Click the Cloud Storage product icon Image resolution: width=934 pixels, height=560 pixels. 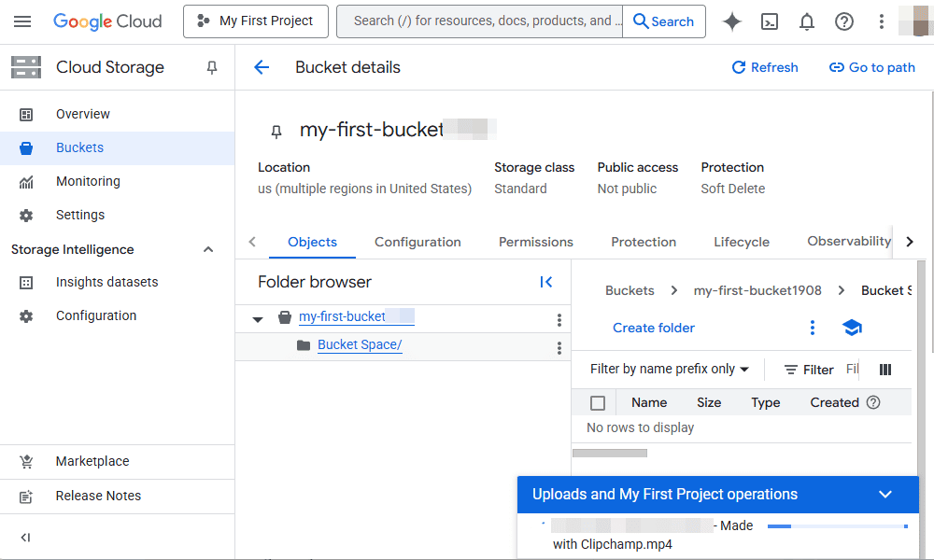click(x=26, y=67)
